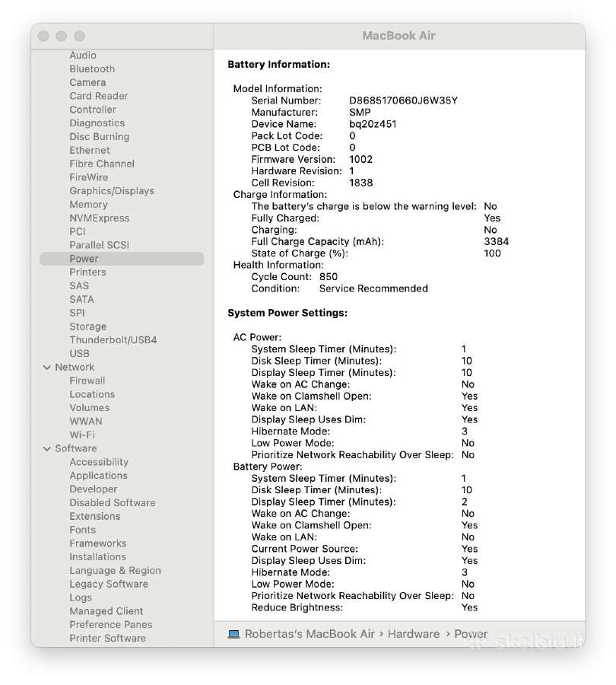Select Bluetooth in the sidebar
The width and height of the screenshot is (616, 685).
click(92, 69)
